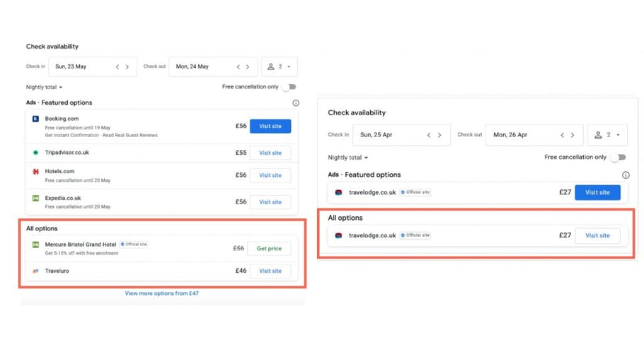Viewport: 644px width, 357px height.
Task: Toggle Free cancellation only in right panel
Action: pyautogui.click(x=618, y=157)
